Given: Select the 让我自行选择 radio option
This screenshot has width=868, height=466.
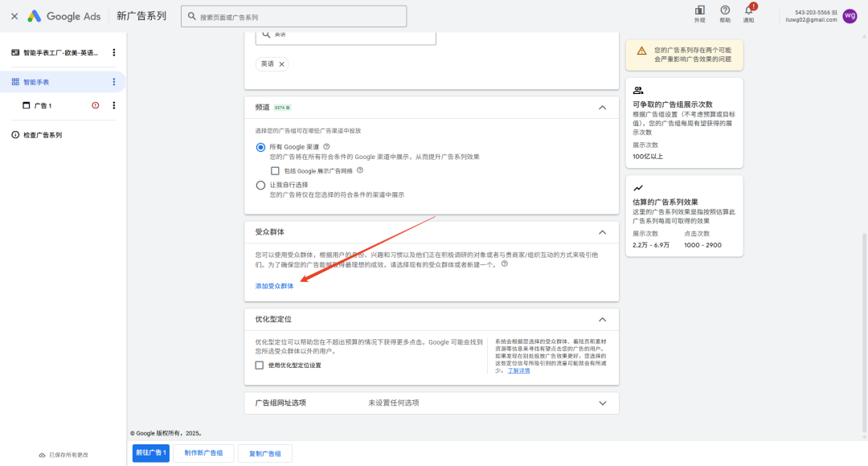Looking at the screenshot, I should tap(260, 185).
